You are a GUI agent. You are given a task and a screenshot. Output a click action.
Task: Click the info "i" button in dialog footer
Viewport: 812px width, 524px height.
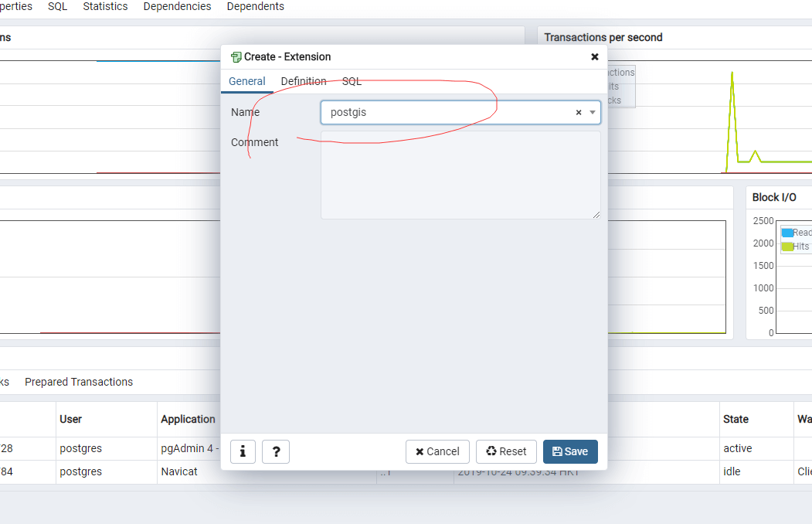[x=243, y=451]
